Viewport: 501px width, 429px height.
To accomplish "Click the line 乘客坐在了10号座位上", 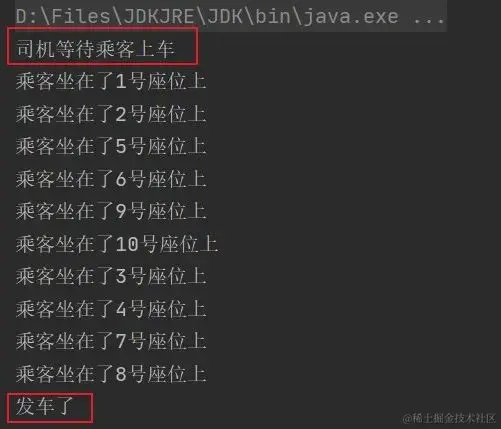I will pos(117,244).
